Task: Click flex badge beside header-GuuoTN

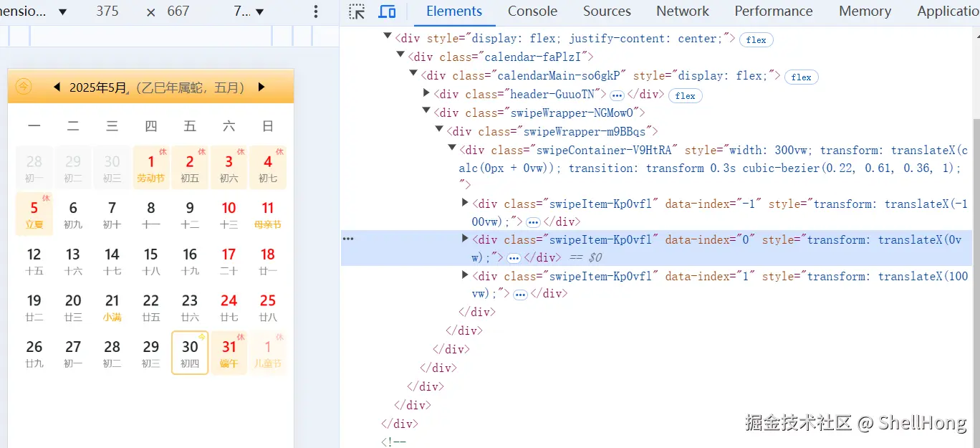Action: (686, 95)
